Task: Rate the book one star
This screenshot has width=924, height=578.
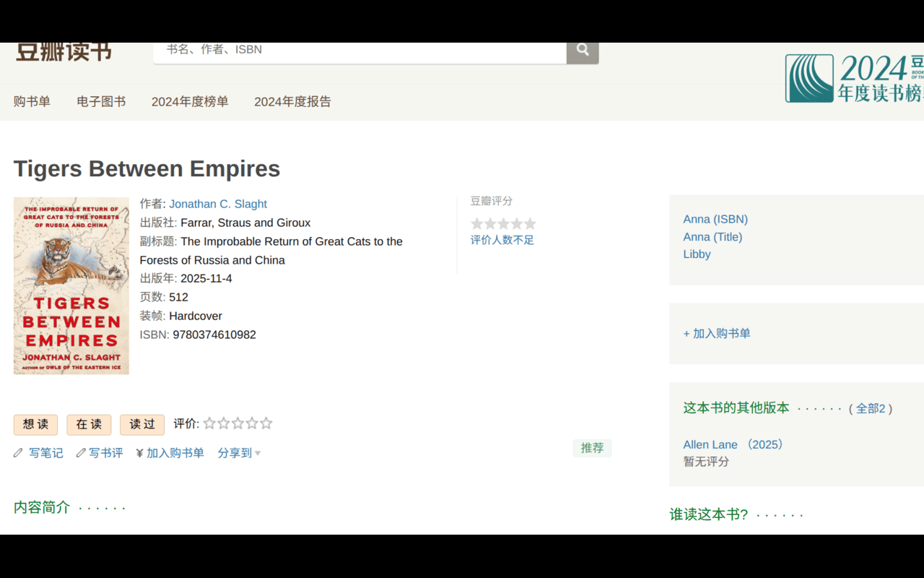Action: (x=209, y=423)
